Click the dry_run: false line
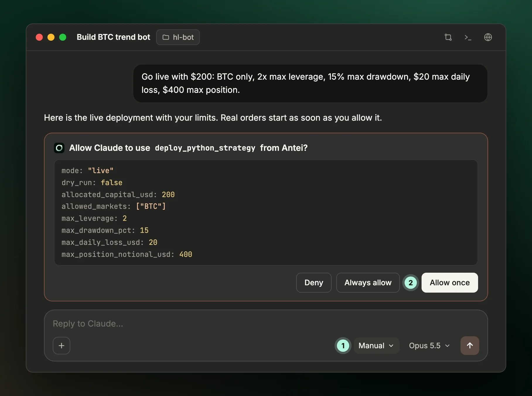Image resolution: width=532 pixels, height=396 pixels. pyautogui.click(x=92, y=182)
